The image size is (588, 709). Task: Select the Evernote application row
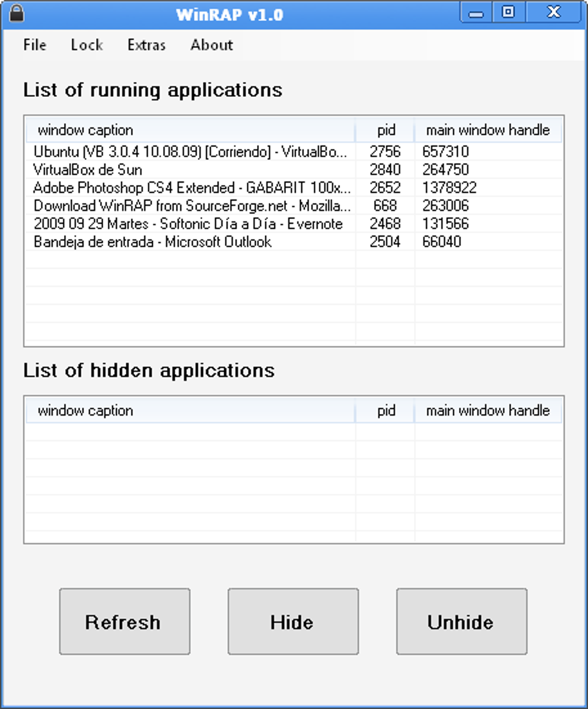point(294,224)
